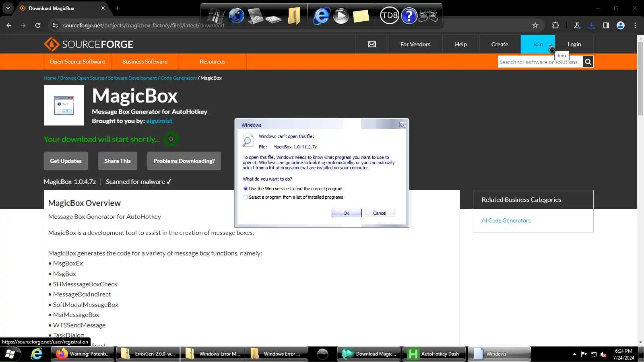Bookmark this page with the star icon
644x362 pixels.
pyautogui.click(x=535, y=25)
